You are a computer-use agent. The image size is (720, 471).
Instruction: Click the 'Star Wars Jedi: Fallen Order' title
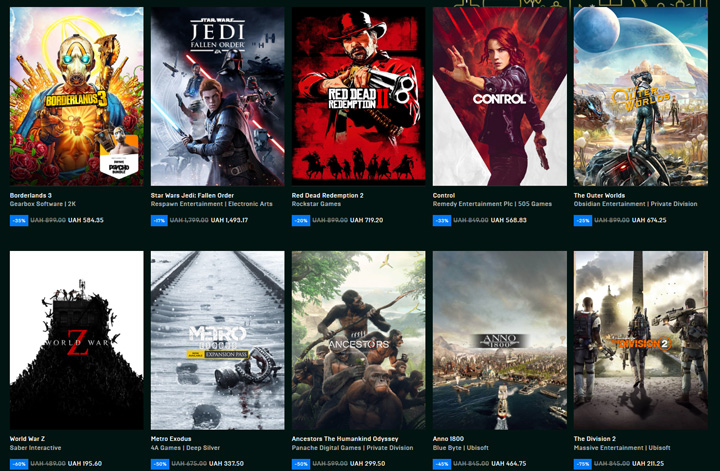(x=192, y=195)
